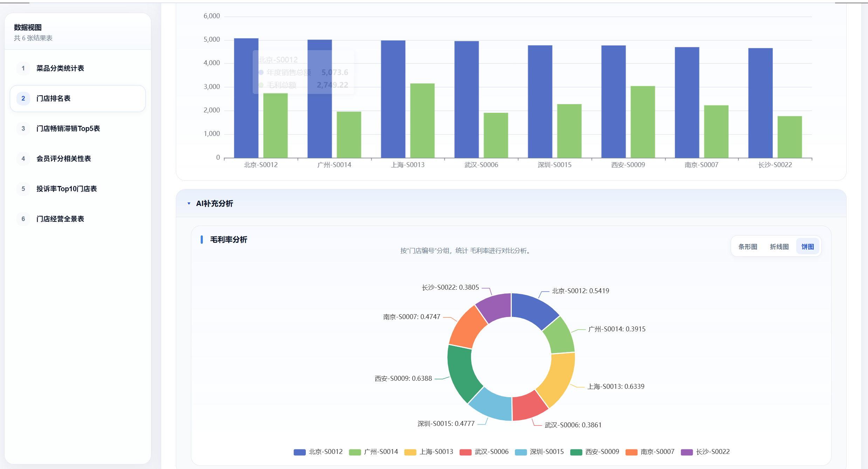Collapse the AI补充分析 section arrow

(x=189, y=204)
